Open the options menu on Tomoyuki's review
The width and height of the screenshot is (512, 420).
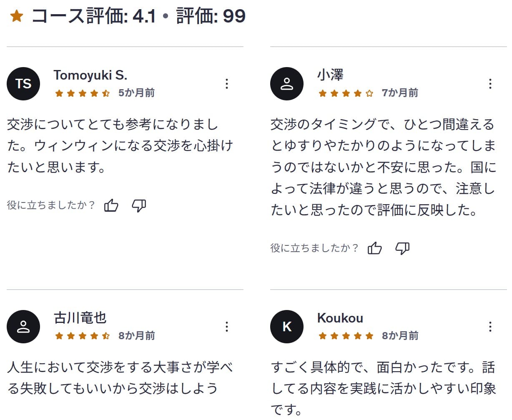(227, 84)
